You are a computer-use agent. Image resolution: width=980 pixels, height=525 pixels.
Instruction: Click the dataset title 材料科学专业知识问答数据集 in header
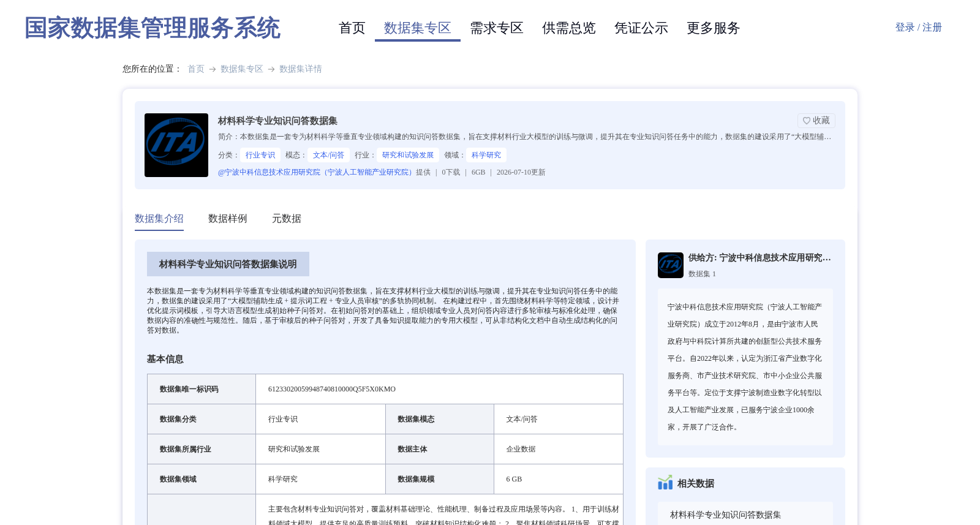point(277,121)
